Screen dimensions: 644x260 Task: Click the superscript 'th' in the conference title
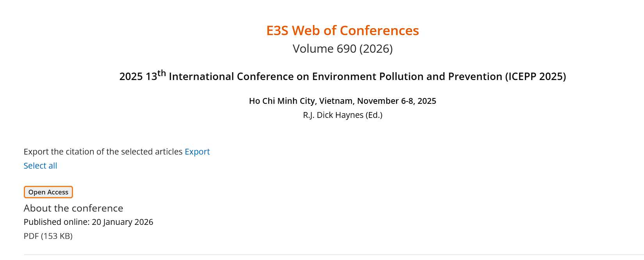tap(162, 73)
